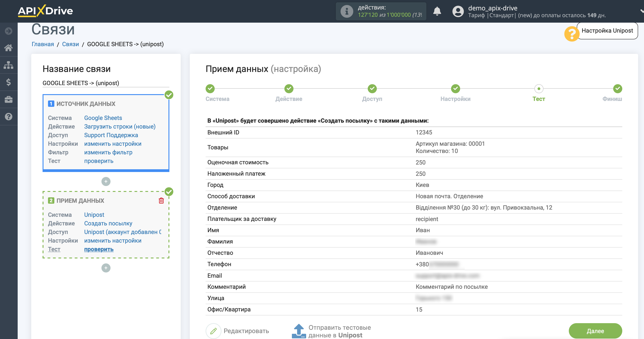Go to the Система step
This screenshot has width=644, height=339.
(210, 88)
